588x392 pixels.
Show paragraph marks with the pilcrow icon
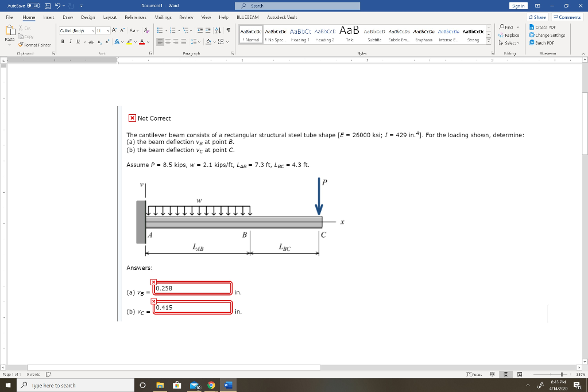[x=229, y=29]
